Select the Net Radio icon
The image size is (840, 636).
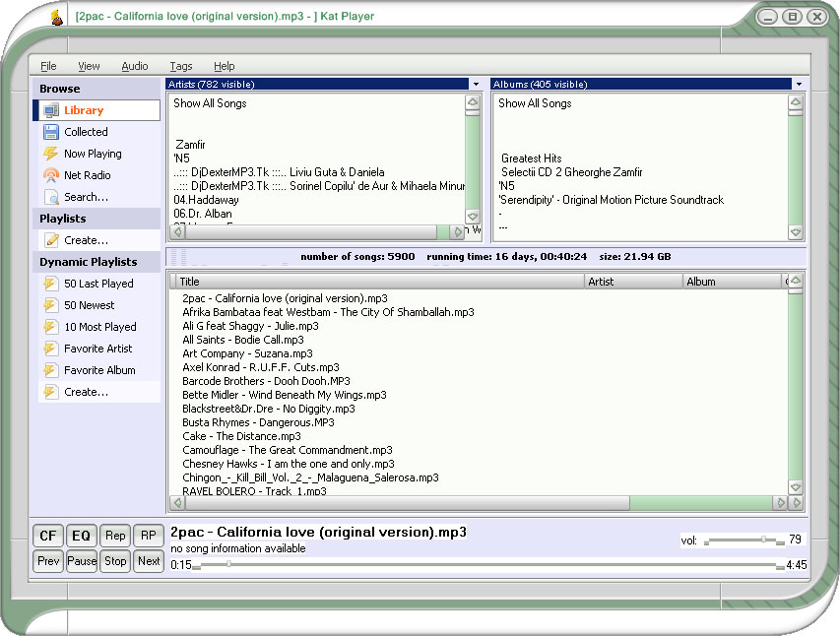(51, 175)
